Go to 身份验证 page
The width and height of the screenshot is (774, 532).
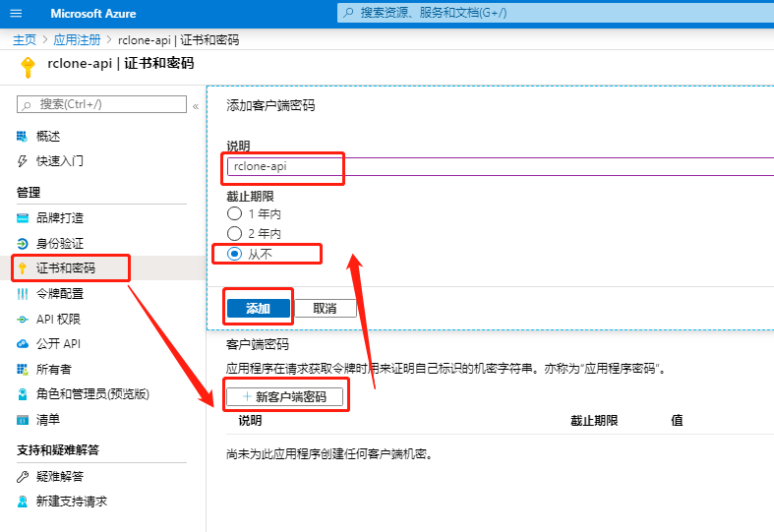pyautogui.click(x=60, y=243)
